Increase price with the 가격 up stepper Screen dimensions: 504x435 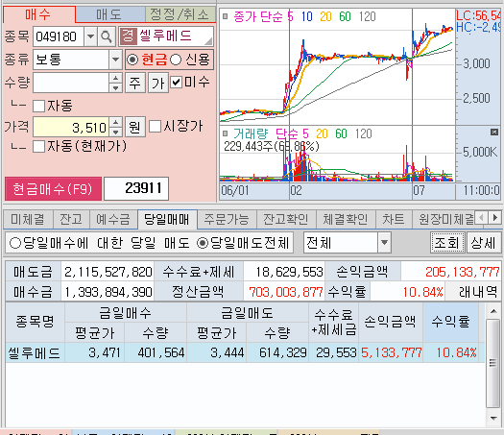115,122
